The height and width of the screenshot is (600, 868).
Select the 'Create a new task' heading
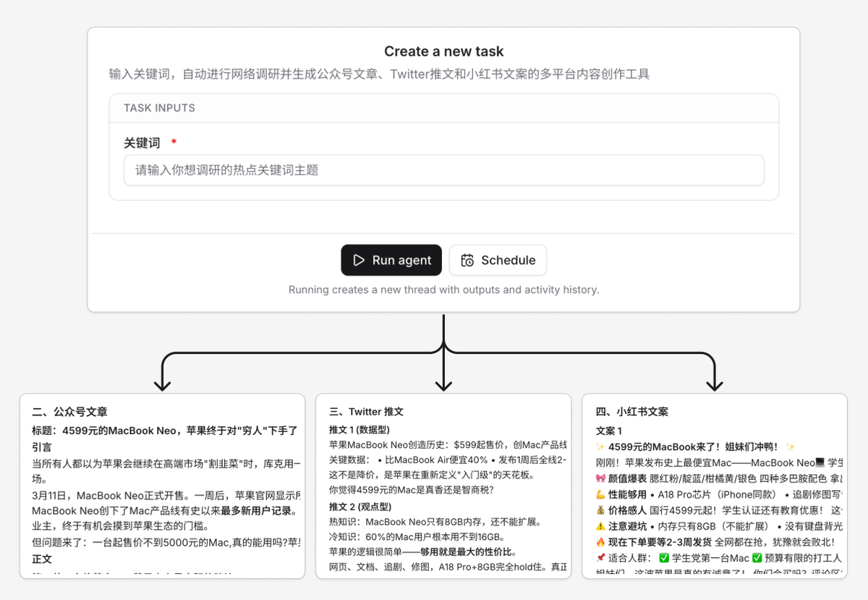(443, 51)
